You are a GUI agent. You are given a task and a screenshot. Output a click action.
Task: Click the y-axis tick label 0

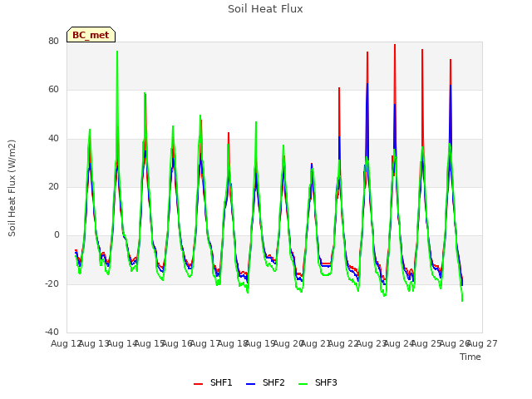click(57, 234)
